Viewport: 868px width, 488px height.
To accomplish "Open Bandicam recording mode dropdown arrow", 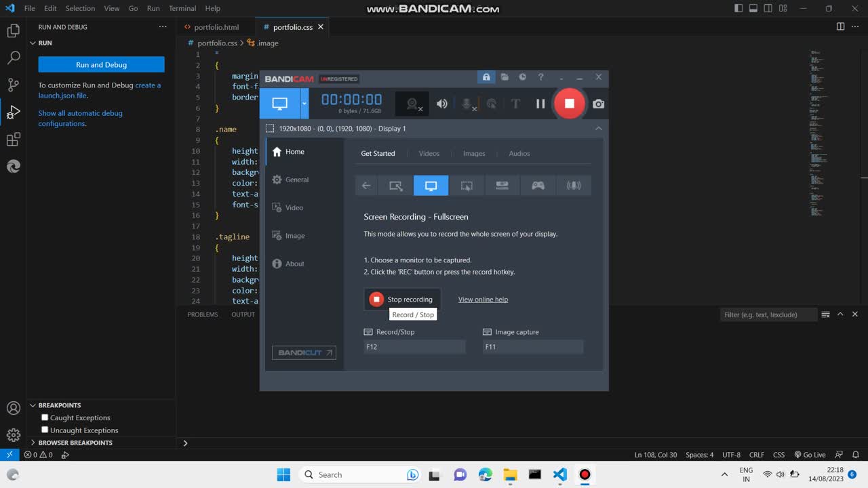I will (304, 104).
